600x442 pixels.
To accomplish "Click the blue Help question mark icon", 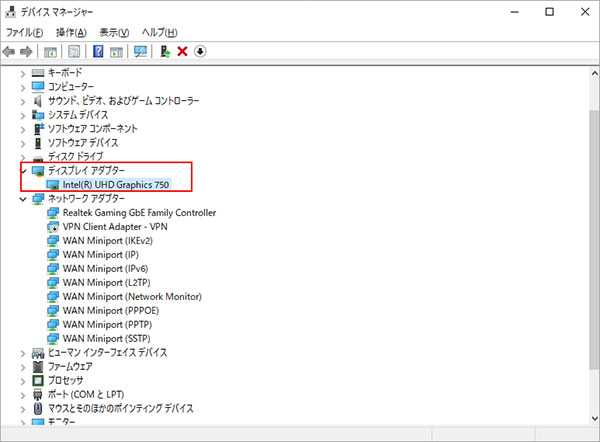I will point(99,51).
